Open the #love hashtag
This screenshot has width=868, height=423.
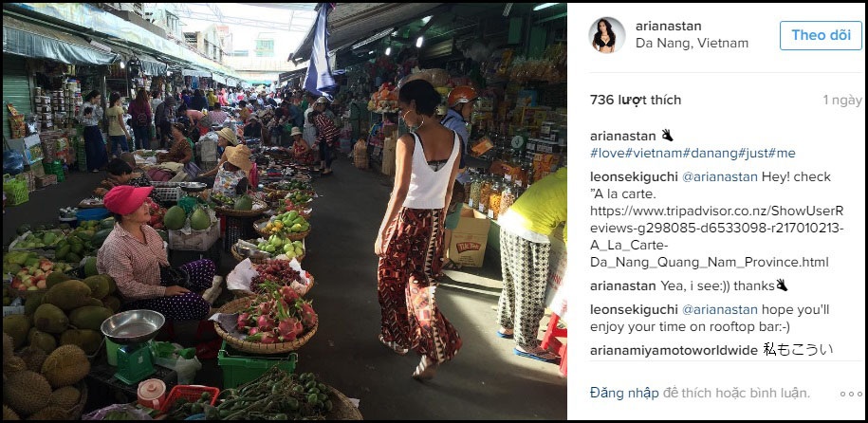(x=607, y=153)
